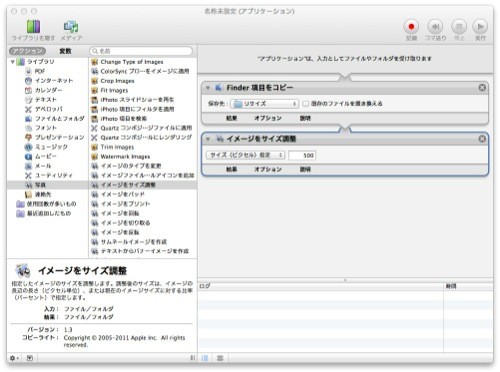Open オプション tab of Finder 項目をコピー
500x372 pixels.
pos(268,118)
